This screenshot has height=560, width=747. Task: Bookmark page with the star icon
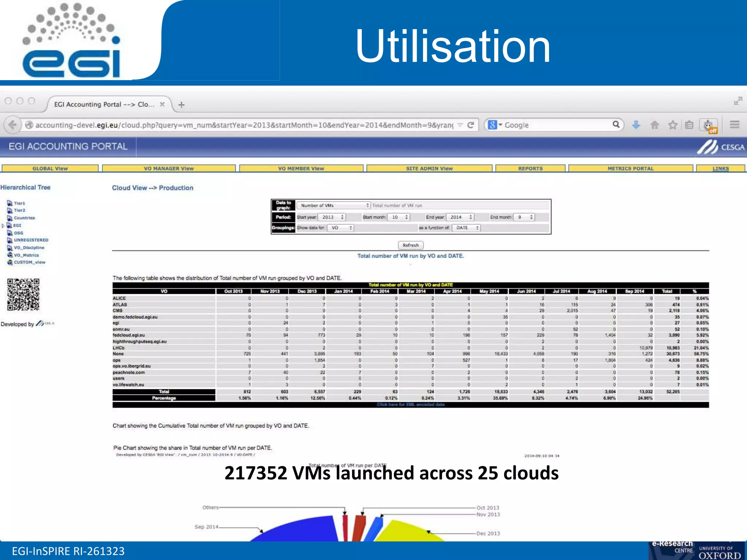(673, 125)
